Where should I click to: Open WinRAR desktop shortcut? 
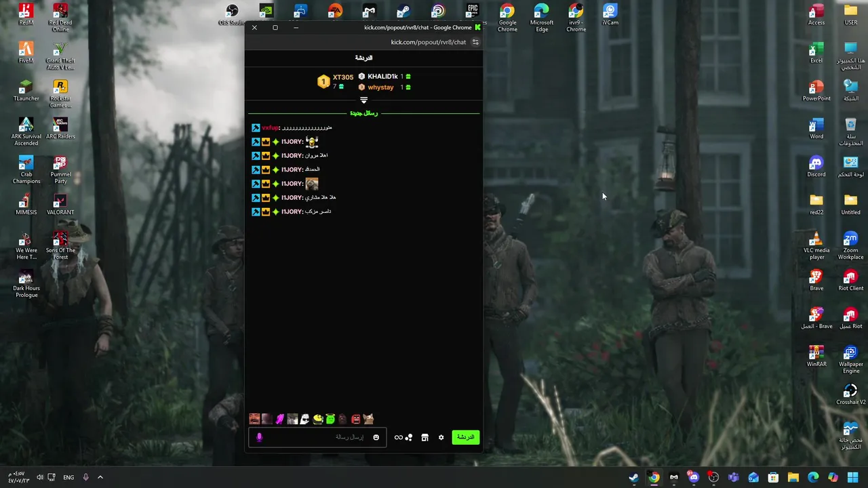pos(816,357)
